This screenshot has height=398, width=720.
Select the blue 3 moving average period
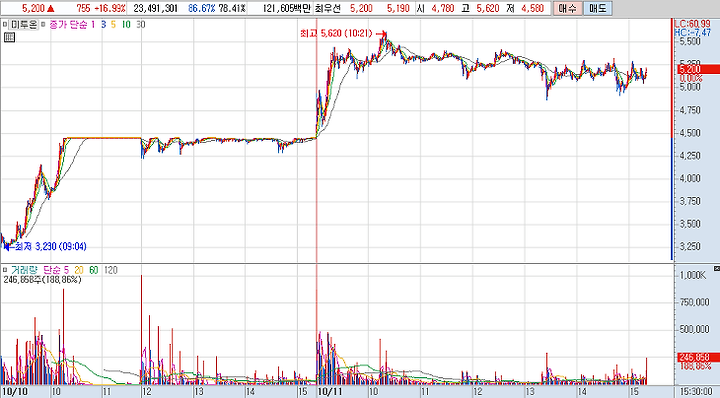(103, 25)
